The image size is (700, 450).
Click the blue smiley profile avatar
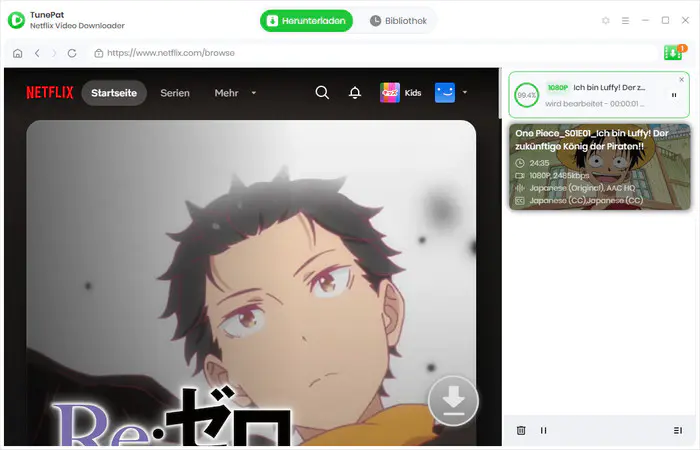pyautogui.click(x=445, y=92)
